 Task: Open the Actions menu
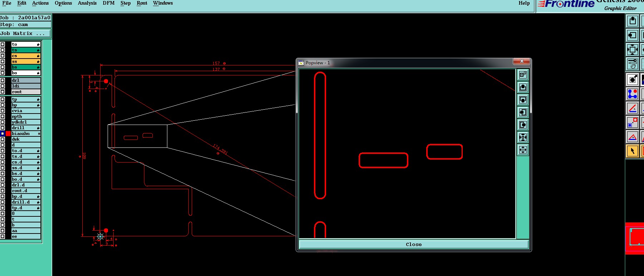[x=40, y=3]
